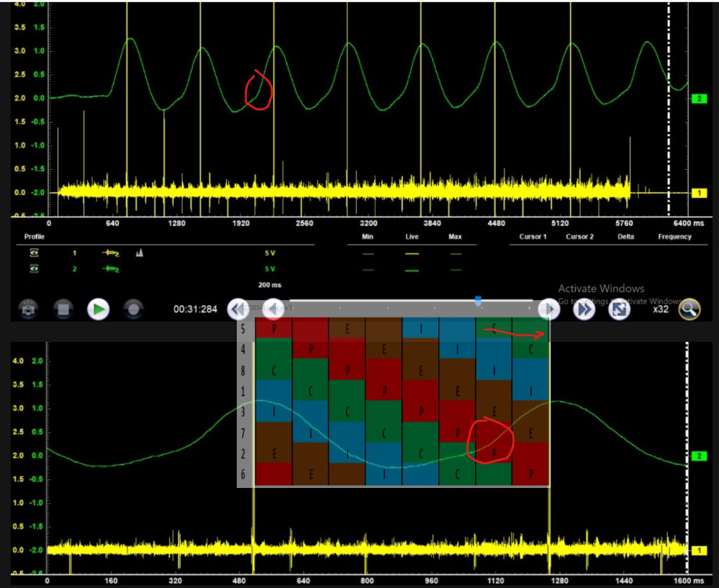Open channel 2 green probe settings
719x588 pixels.
click(112, 268)
